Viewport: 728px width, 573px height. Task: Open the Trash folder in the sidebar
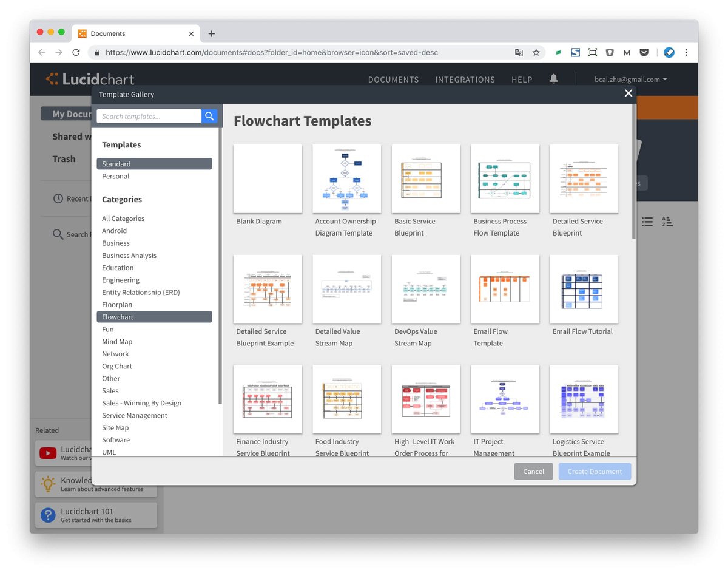click(64, 159)
